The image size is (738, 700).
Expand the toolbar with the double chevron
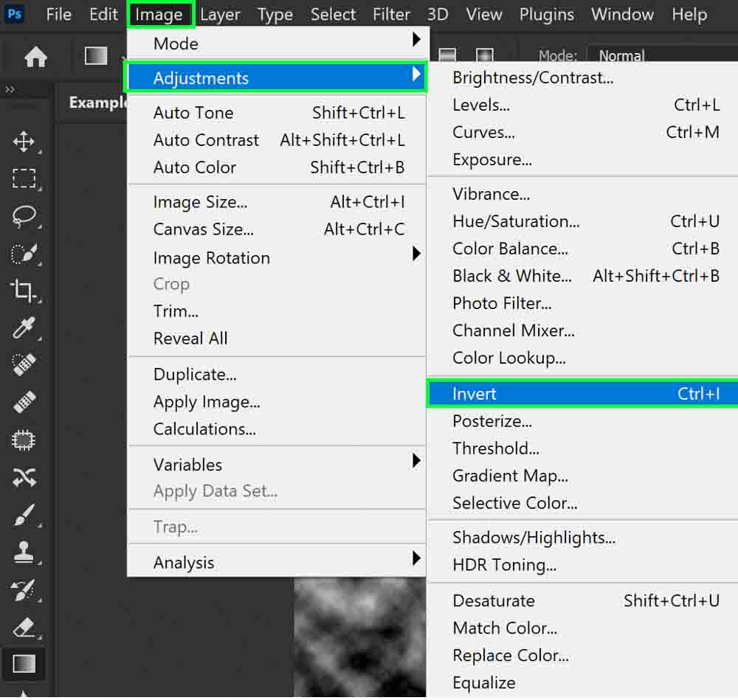pyautogui.click(x=10, y=89)
